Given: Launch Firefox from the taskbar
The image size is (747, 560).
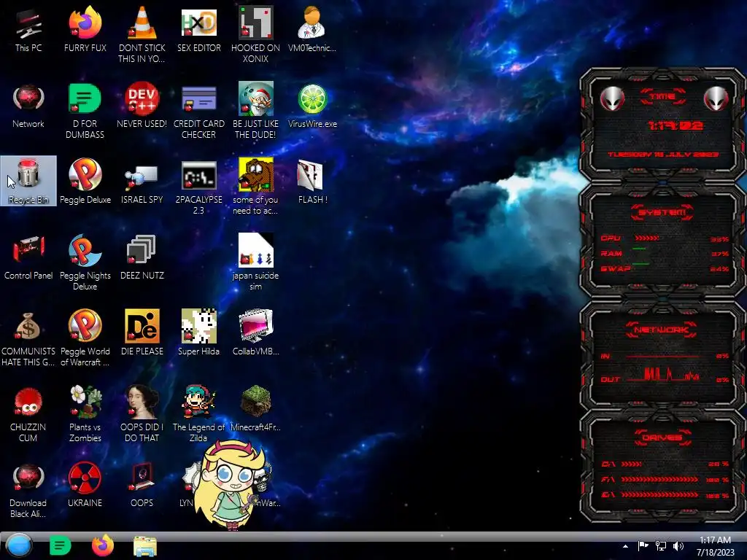Looking at the screenshot, I should click(102, 545).
